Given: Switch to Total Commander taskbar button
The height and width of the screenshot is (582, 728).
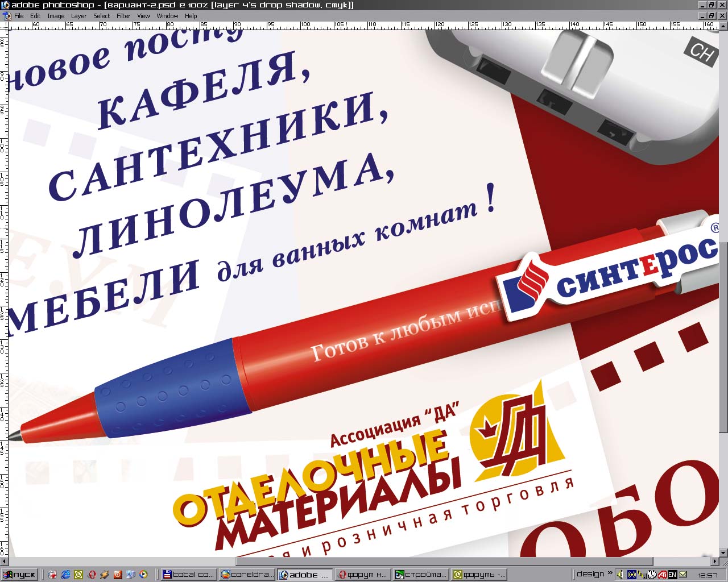Looking at the screenshot, I should click(x=189, y=575).
